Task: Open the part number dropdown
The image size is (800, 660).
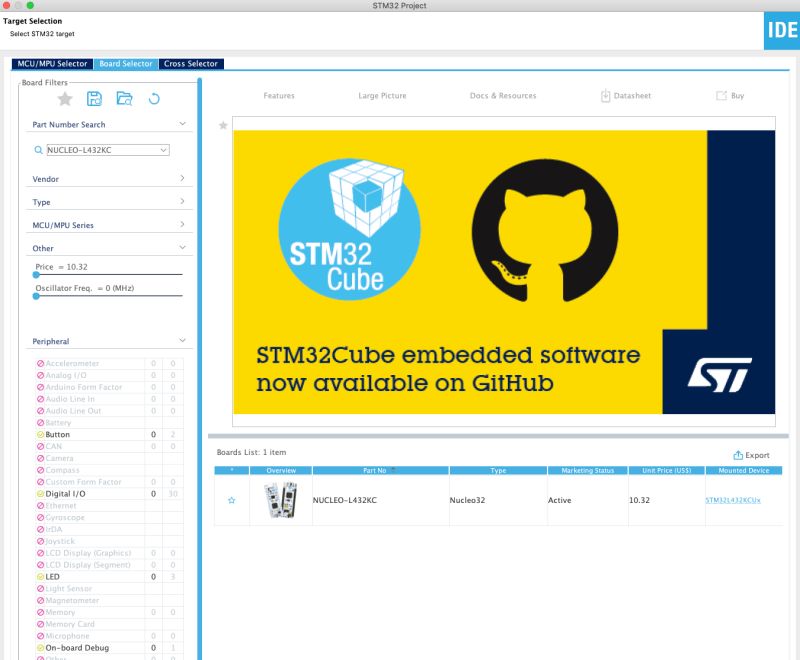Action: click(x=162, y=148)
